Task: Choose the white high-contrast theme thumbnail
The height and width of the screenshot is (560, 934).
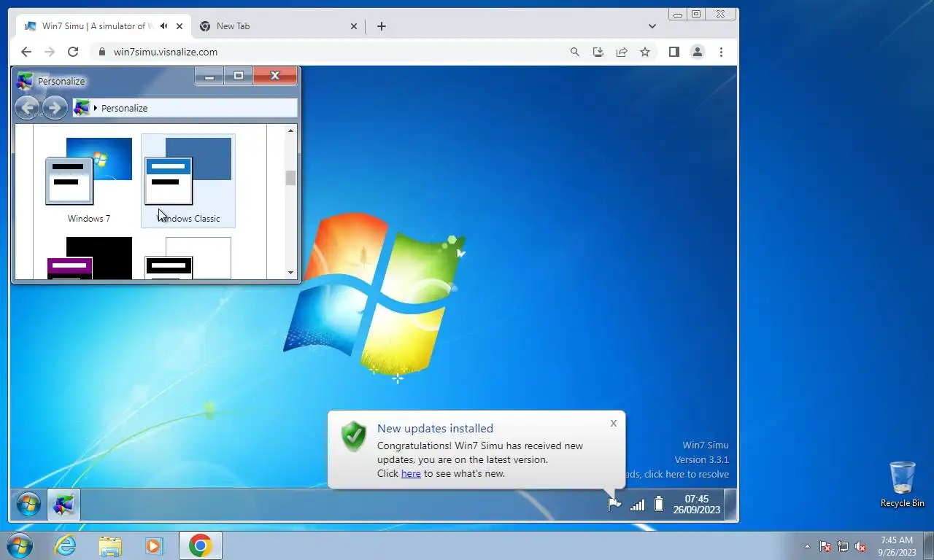Action: click(188, 258)
